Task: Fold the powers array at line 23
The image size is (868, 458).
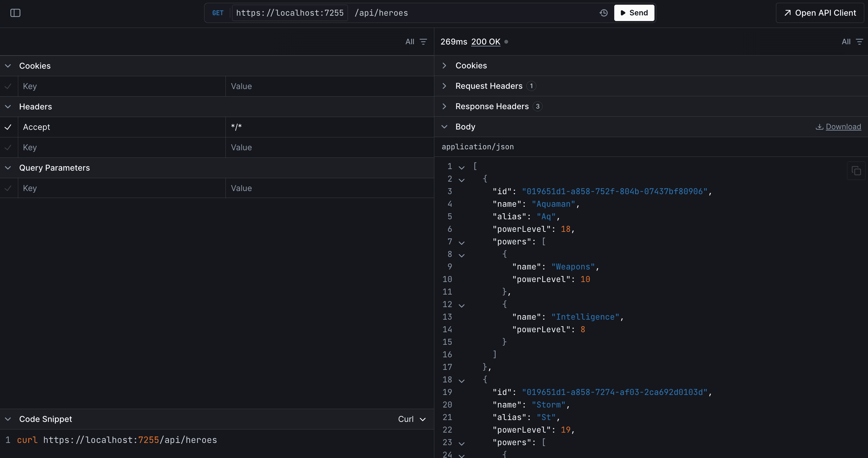Action: pyautogui.click(x=462, y=443)
